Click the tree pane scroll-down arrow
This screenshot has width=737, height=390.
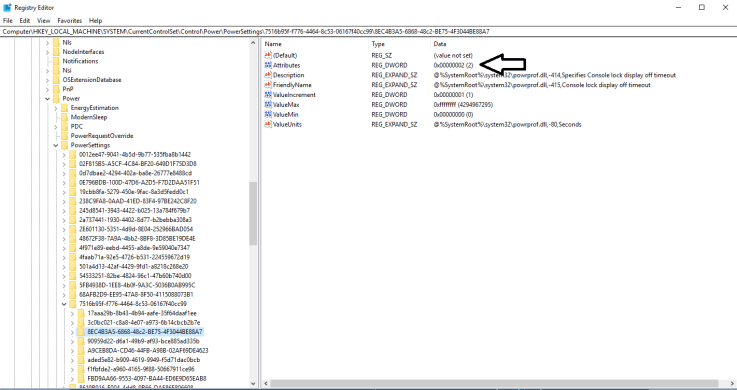254,384
